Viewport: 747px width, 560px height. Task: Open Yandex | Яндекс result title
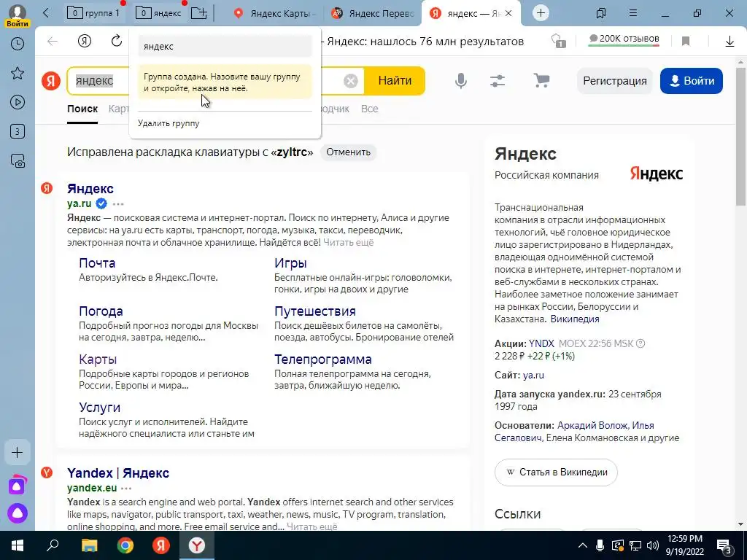[118, 472]
